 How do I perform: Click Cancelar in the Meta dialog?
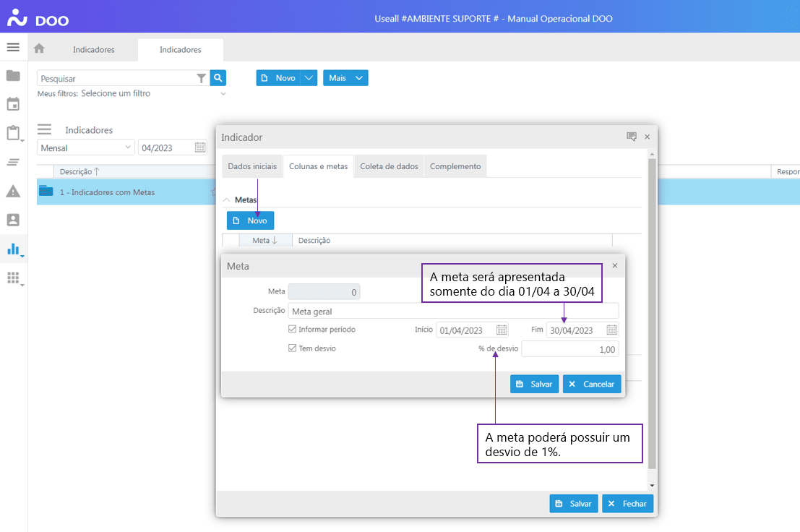pyautogui.click(x=592, y=384)
